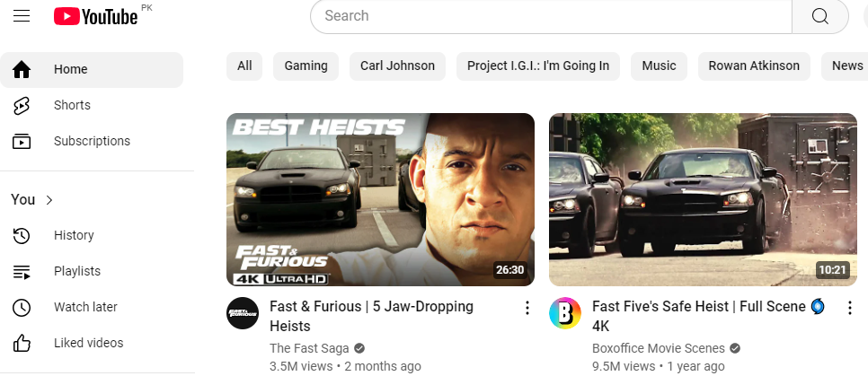Open The Fast Saga channel name

[x=309, y=348]
